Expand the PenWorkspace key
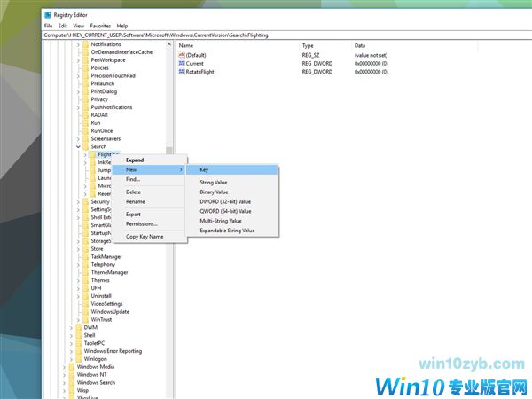Image resolution: width=532 pixels, height=399 pixels. tap(78, 60)
